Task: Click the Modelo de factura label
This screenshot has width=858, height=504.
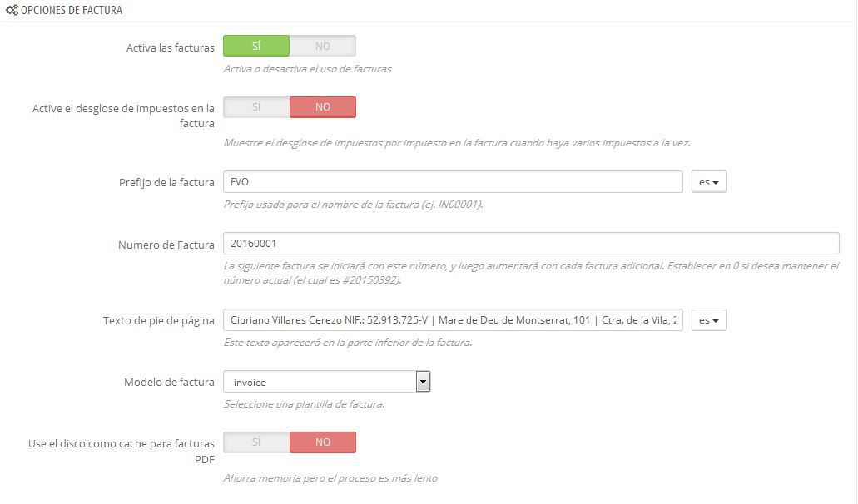Action: 169,382
